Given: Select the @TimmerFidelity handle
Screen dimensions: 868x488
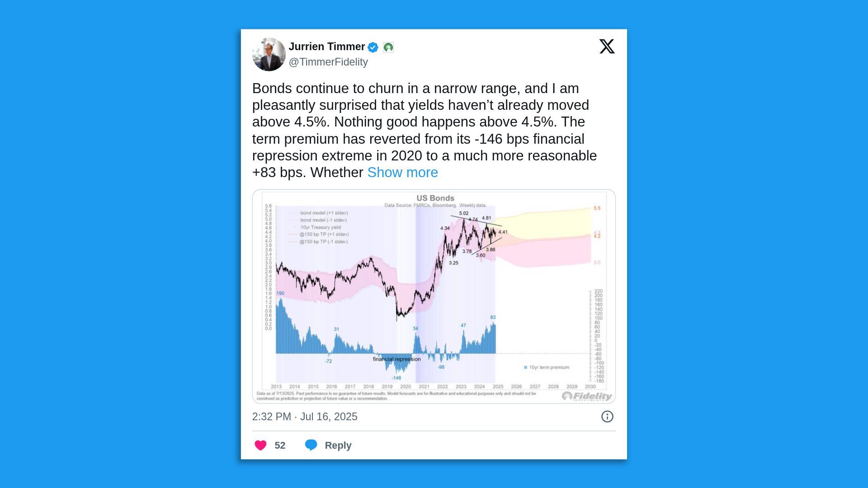Looking at the screenshot, I should pos(328,62).
